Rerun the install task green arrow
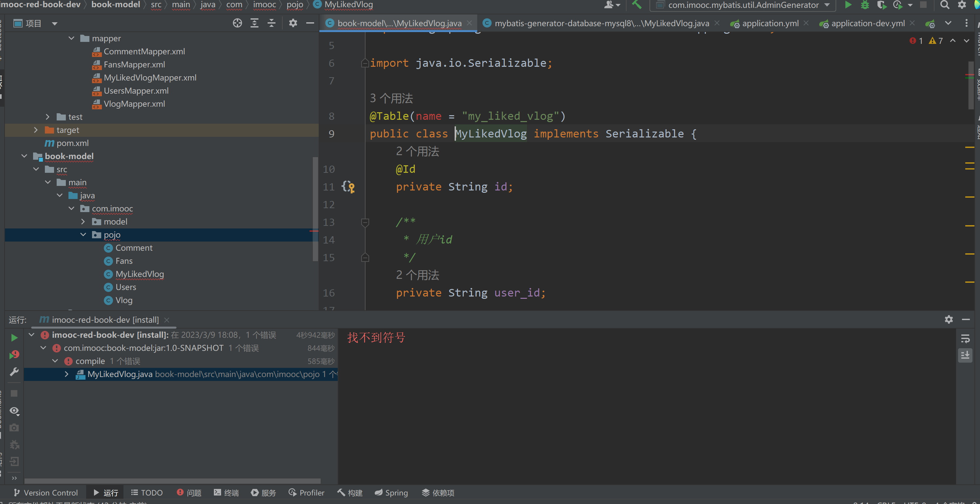This screenshot has height=504, width=980. click(14, 338)
